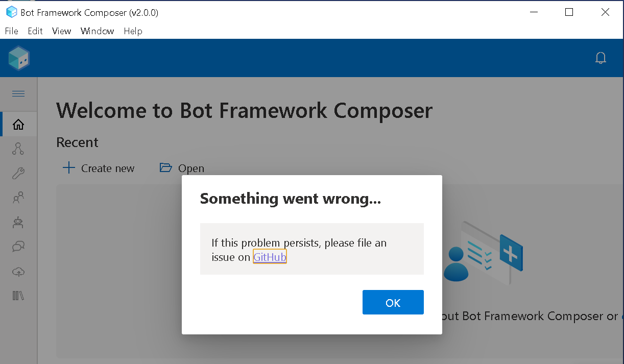This screenshot has height=364, width=624.
Task: Click the Bot Framework Composer logo
Action: [18, 58]
